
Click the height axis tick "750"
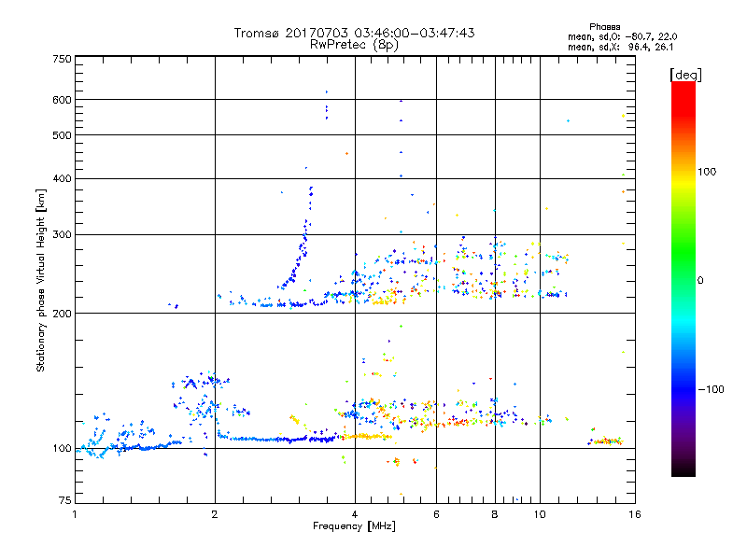coord(62,59)
